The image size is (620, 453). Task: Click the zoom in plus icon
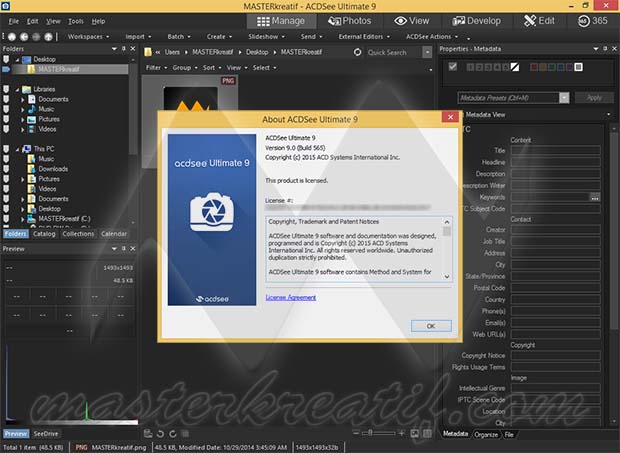click(402, 433)
